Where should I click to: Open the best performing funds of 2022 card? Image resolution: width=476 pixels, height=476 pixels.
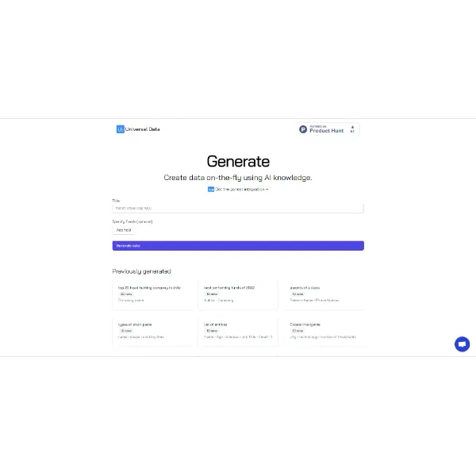(238, 294)
